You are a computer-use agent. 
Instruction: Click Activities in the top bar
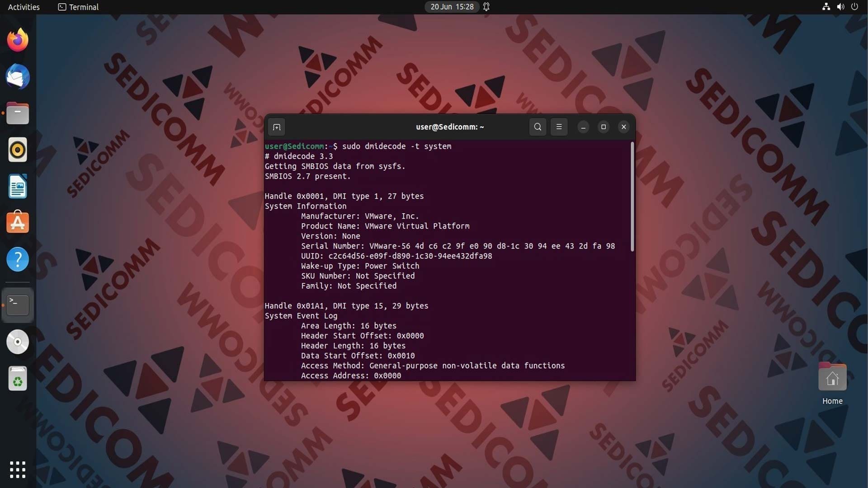[x=24, y=7]
